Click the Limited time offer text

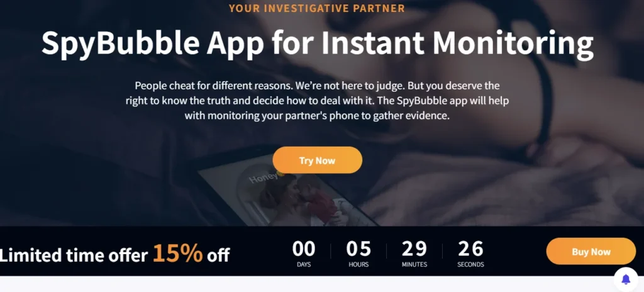coord(74,255)
